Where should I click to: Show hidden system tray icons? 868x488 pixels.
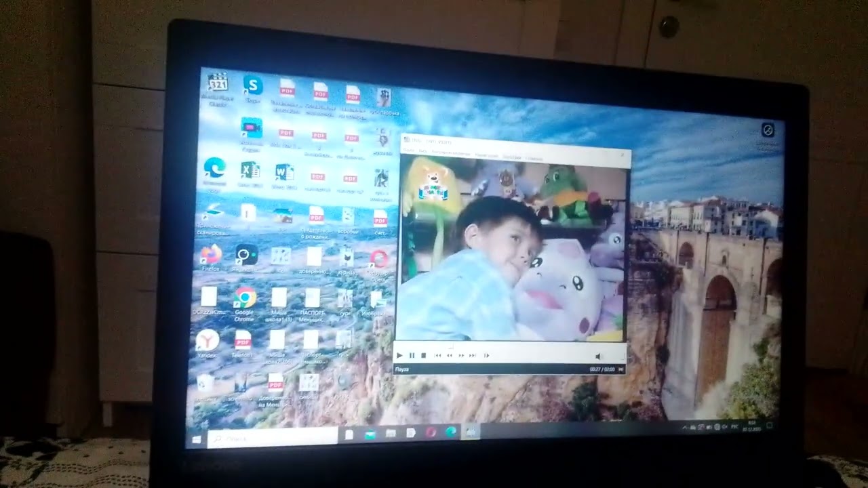(685, 428)
